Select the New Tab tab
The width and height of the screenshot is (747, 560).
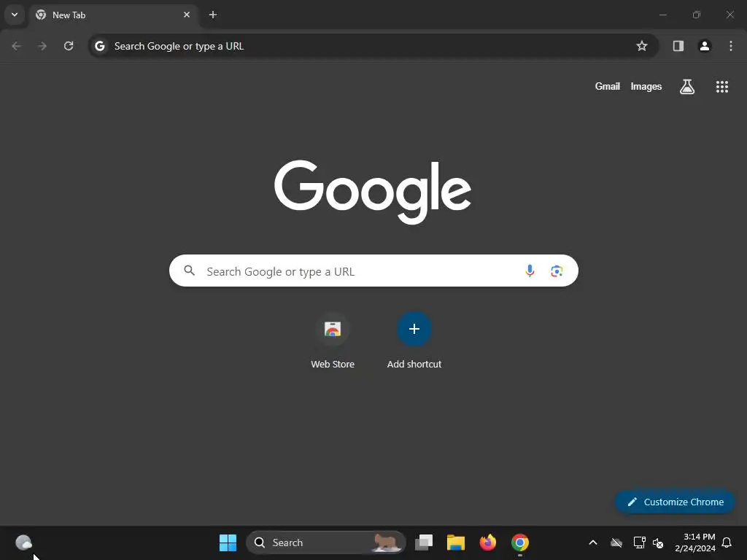[113, 15]
